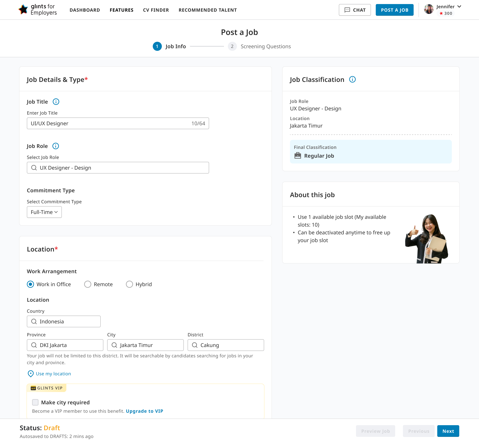The width and height of the screenshot is (479, 448).
Task: Follow the Upgrade to VIP link
Action: tap(144, 411)
